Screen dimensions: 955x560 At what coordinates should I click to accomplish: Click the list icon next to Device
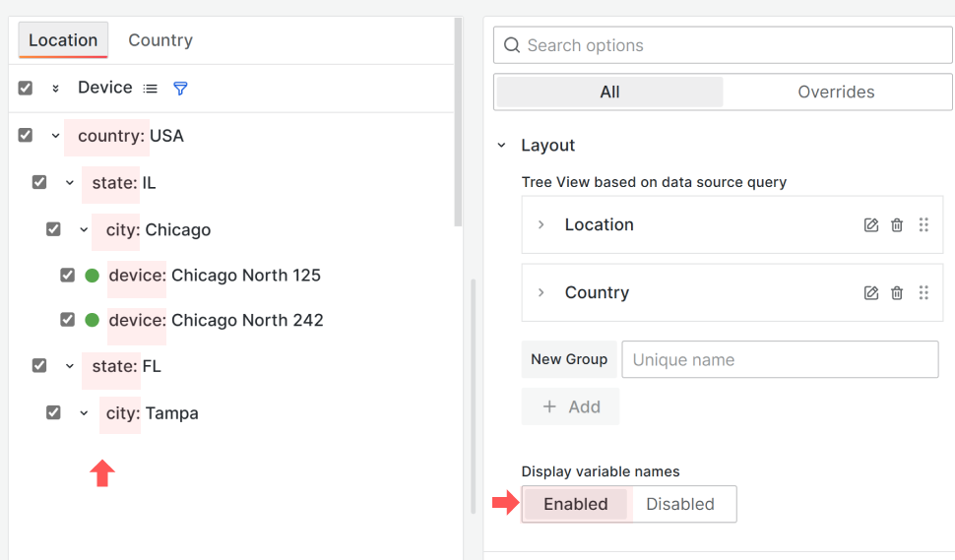pos(150,89)
